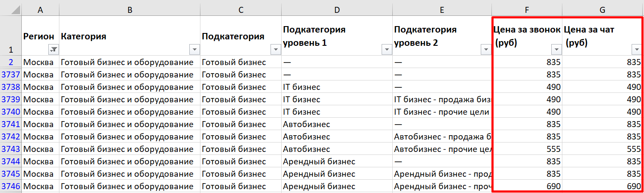Click the call price cell with value 555

pyautogui.click(x=527, y=149)
